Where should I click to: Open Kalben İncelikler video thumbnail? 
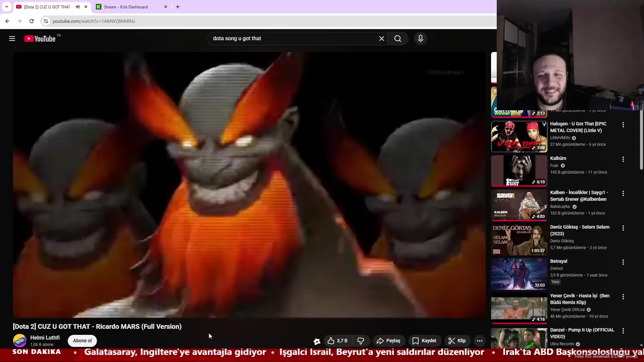[519, 205]
